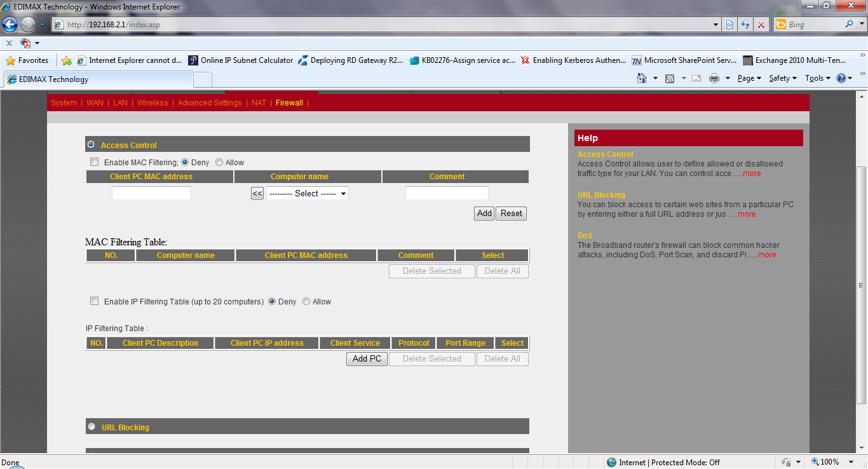The image size is (868, 469).
Task: Open the Enabling Kerberos Authen favorite
Action: point(573,60)
